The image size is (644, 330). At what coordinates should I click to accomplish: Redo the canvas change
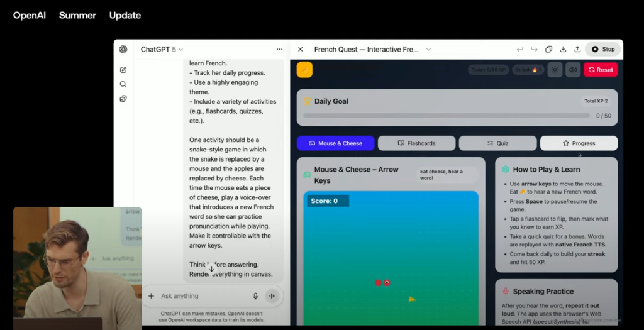534,49
